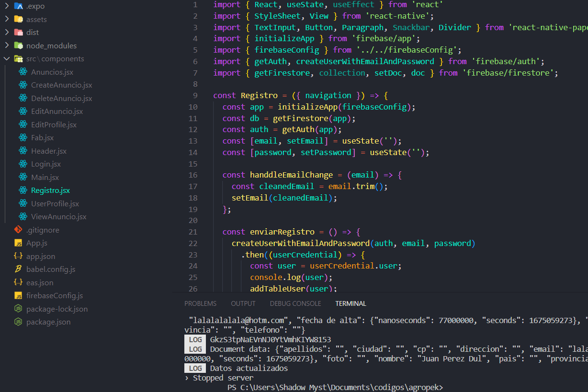Image resolution: width=588 pixels, height=392 pixels.
Task: Open Anuncios.jsx in the explorer
Action: (52, 72)
